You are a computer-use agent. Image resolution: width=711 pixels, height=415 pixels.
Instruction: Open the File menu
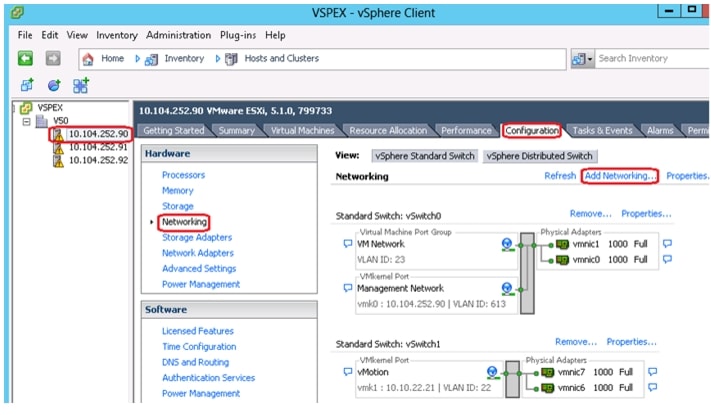(25, 35)
